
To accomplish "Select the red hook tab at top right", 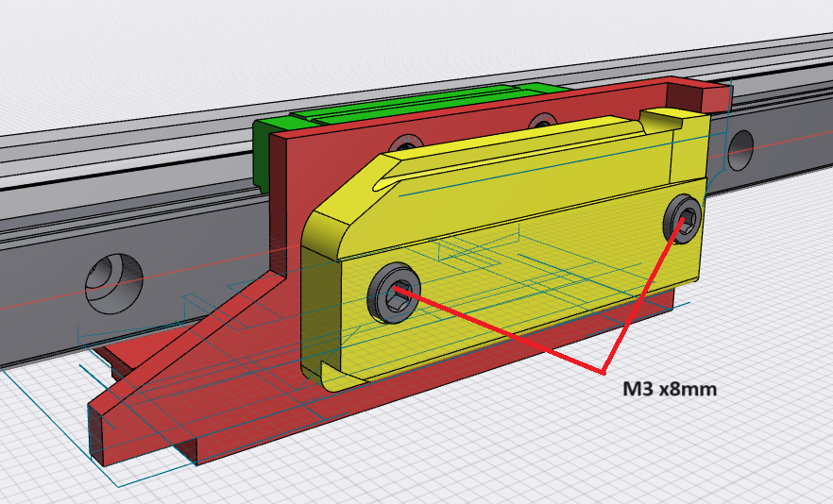I will 705,93.
